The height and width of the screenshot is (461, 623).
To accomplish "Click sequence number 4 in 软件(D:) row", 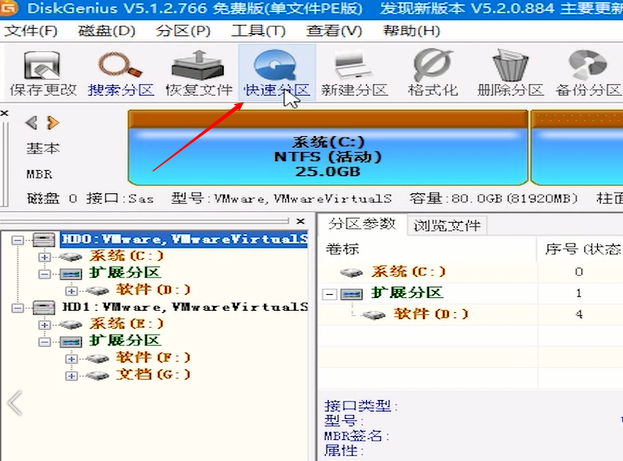I will point(579,315).
